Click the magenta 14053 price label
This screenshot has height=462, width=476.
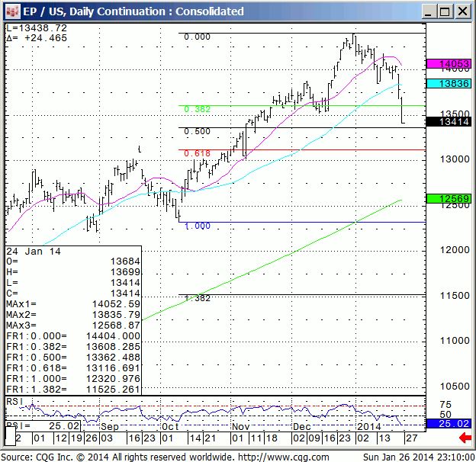(449, 64)
